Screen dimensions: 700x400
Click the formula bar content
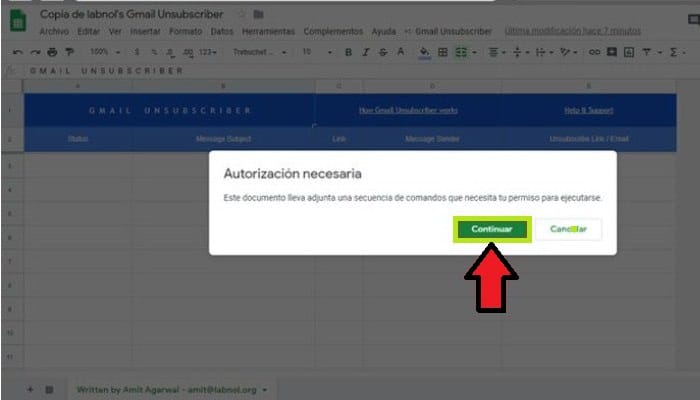pyautogui.click(x=106, y=71)
